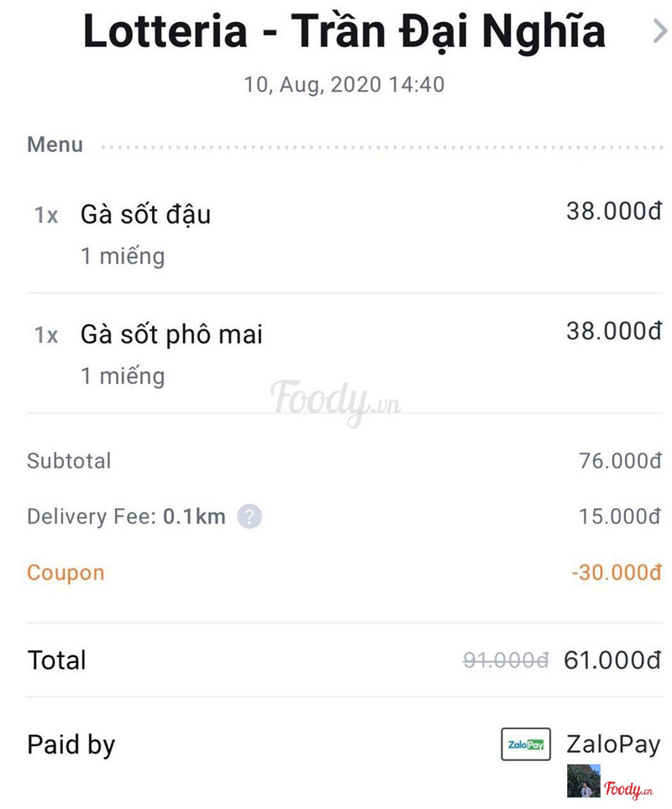This screenshot has height=809, width=672.
Task: Click the orange Coupon label
Action: [x=66, y=573]
